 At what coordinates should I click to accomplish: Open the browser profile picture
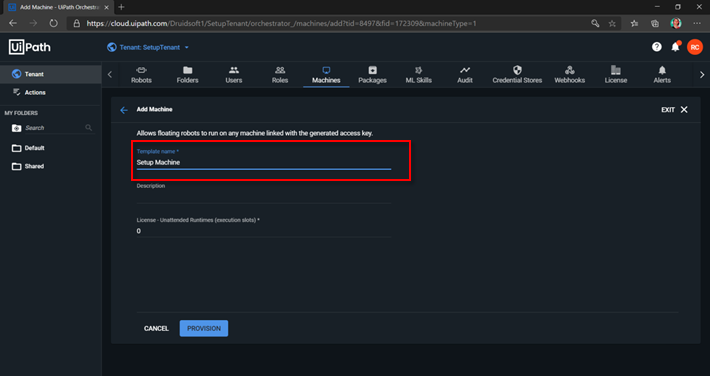coord(676,24)
